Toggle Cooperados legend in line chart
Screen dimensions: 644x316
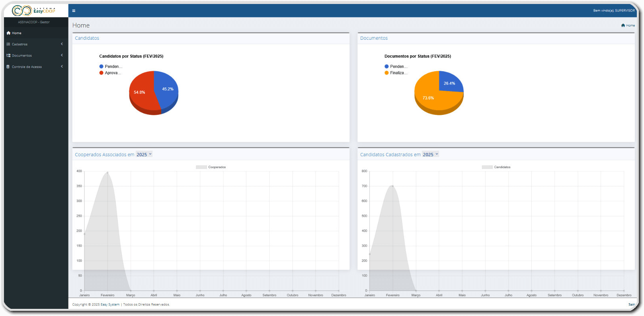[x=211, y=167]
